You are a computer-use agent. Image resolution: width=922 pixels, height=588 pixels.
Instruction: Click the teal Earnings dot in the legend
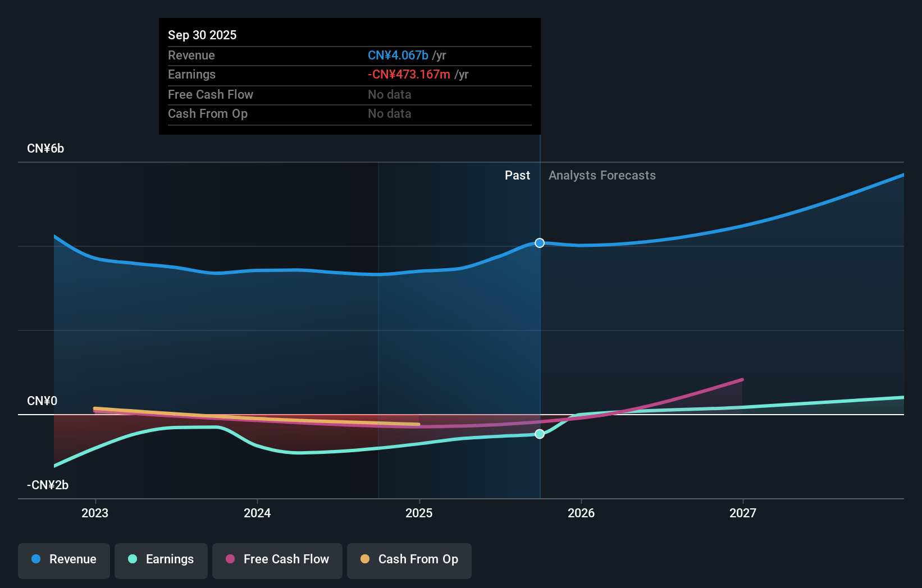(132, 559)
